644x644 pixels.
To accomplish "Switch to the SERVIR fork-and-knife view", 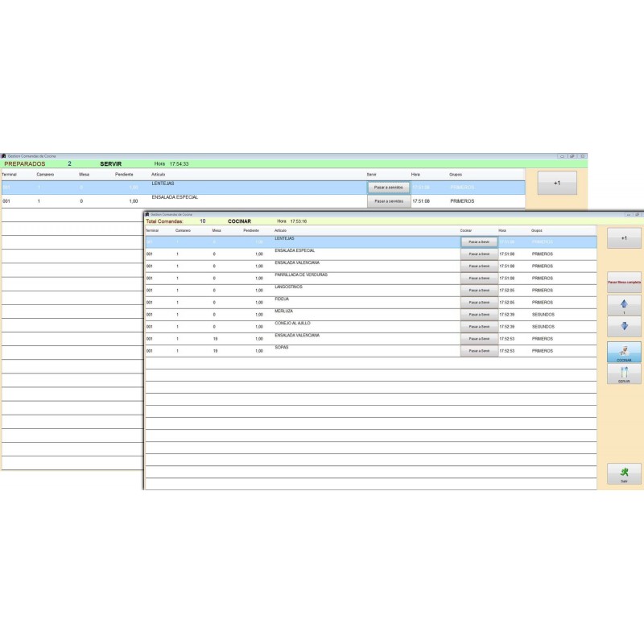I will coord(624,374).
